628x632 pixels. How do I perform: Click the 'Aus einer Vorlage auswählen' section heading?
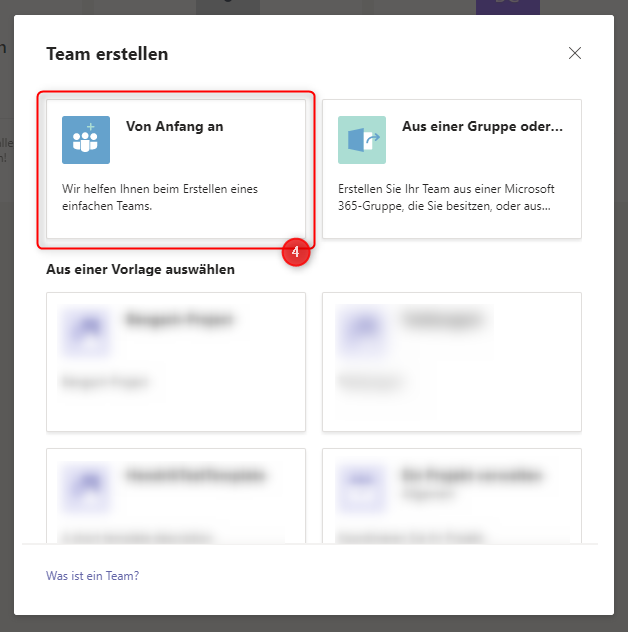140,270
